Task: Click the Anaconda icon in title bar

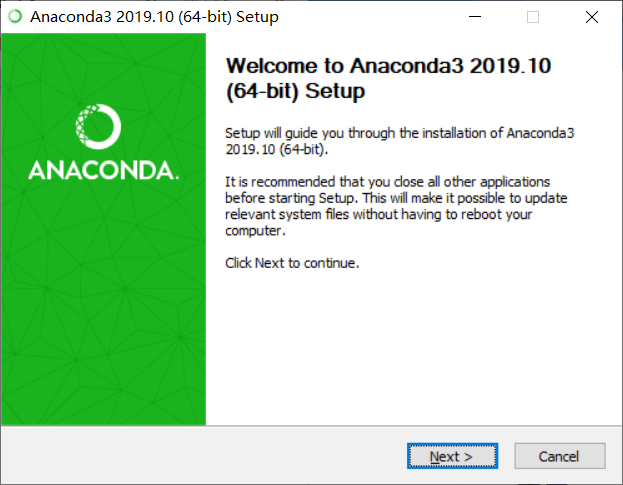Action: [14, 17]
